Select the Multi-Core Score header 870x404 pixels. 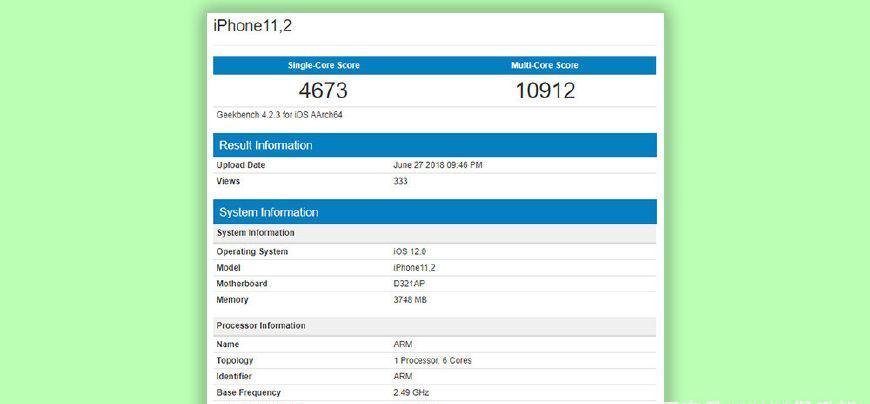point(545,65)
